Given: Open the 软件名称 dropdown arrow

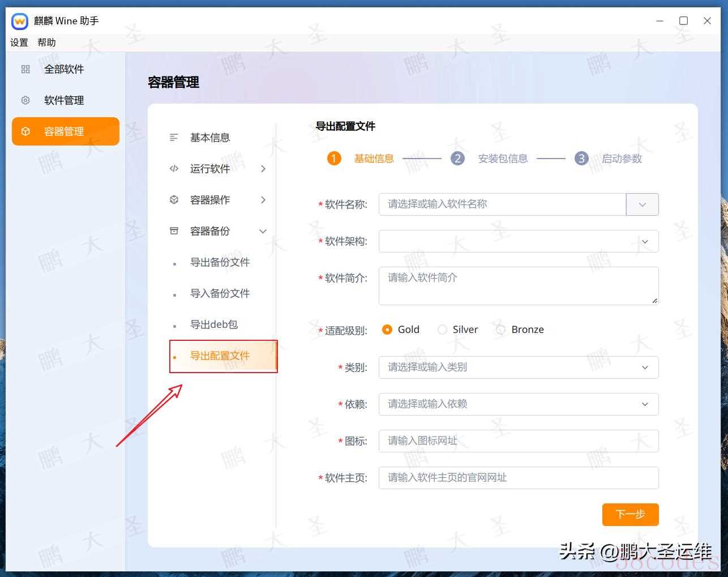Looking at the screenshot, I should (642, 204).
